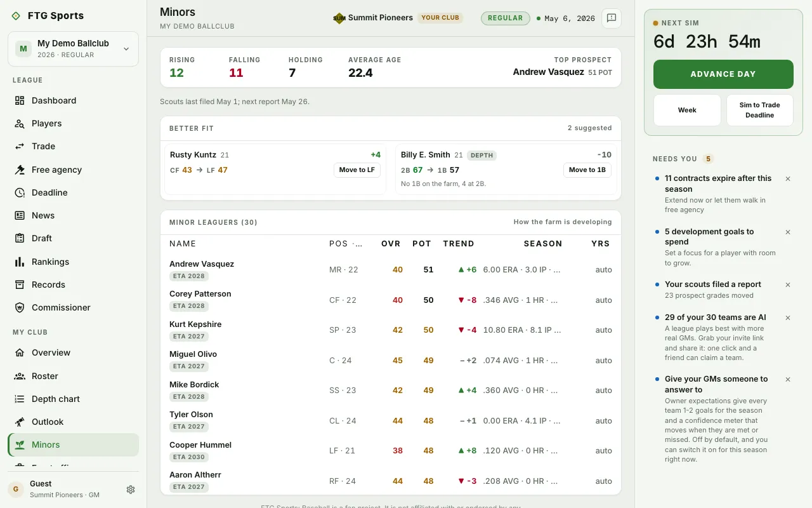
Task: Open Free agency in sidebar
Action: coord(74,170)
